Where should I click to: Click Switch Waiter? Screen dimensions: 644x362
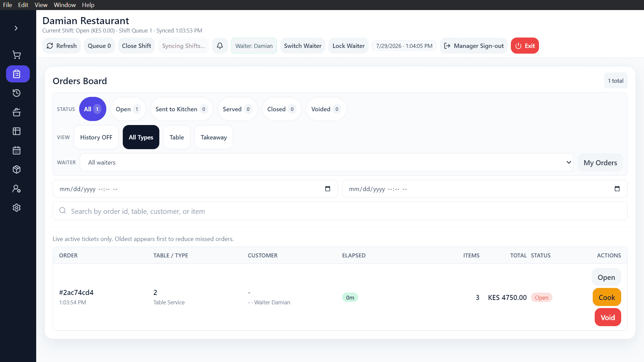point(303,46)
